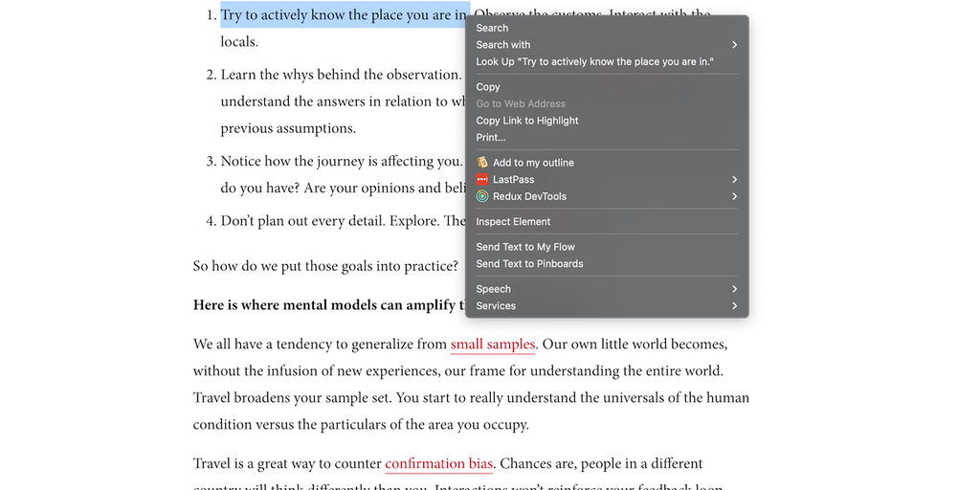Open the Speech submenu
980x490 pixels.
click(x=493, y=289)
